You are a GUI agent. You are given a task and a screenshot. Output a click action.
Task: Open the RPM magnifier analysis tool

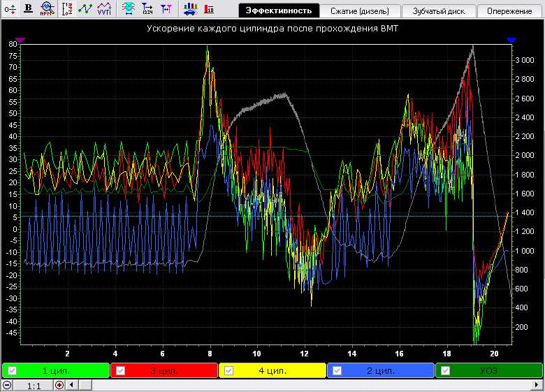[48, 8]
